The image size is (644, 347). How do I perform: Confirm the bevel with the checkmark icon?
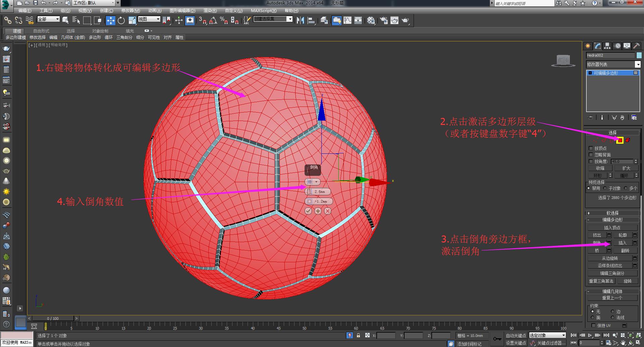tap(308, 211)
